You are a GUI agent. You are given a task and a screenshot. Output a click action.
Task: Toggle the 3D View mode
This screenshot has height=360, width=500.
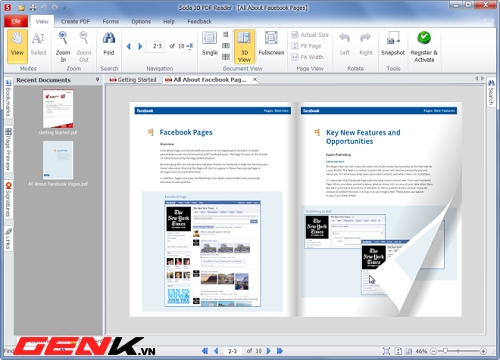[x=244, y=46]
